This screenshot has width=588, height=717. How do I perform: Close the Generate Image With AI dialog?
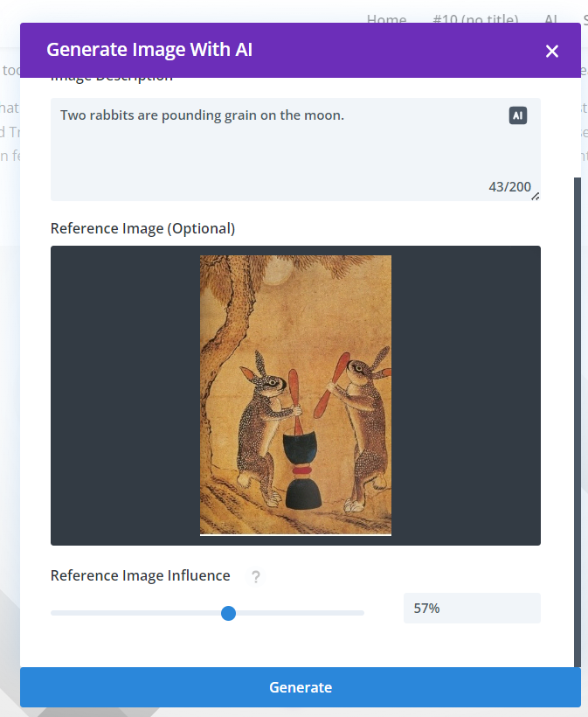(552, 51)
